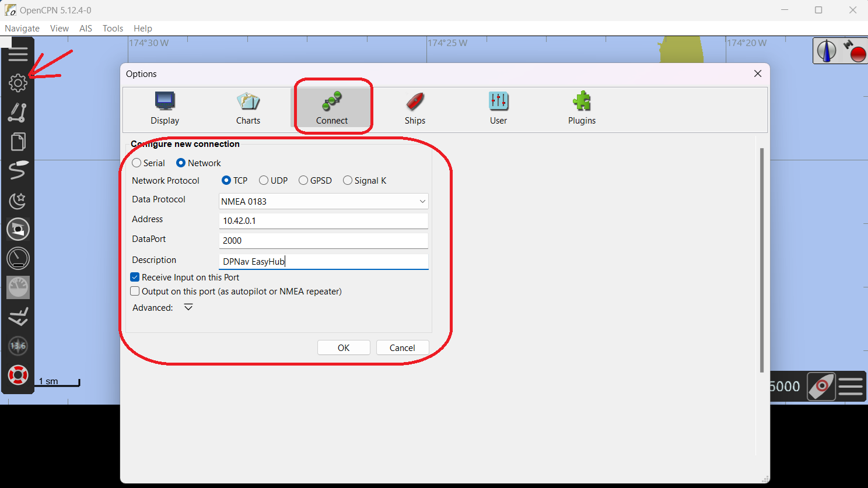Open the Data Protocol NMEA 0183 dropdown
This screenshot has width=868, height=488.
tap(323, 201)
